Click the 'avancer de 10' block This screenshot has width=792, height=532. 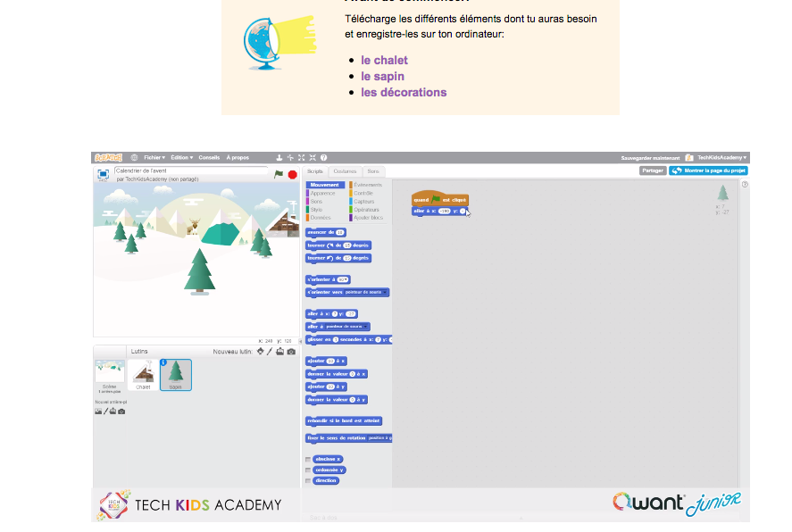(x=326, y=232)
